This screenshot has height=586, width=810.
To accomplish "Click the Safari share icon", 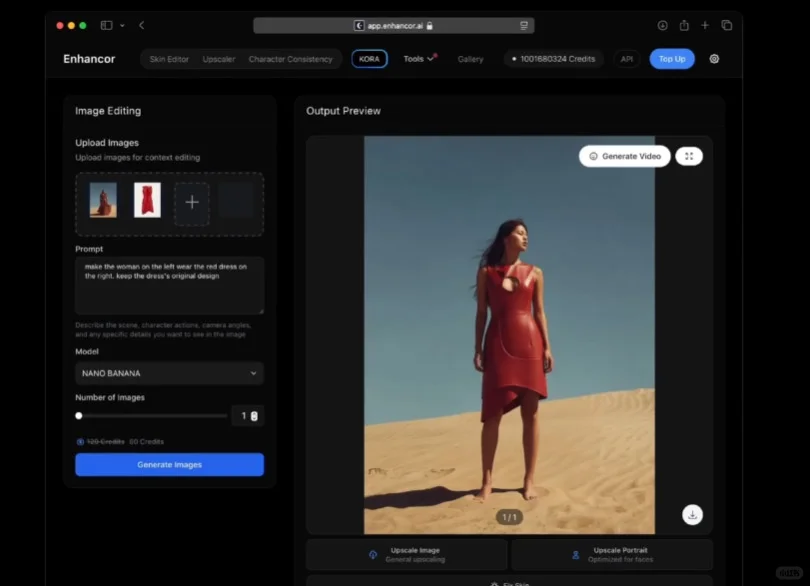I will [684, 25].
